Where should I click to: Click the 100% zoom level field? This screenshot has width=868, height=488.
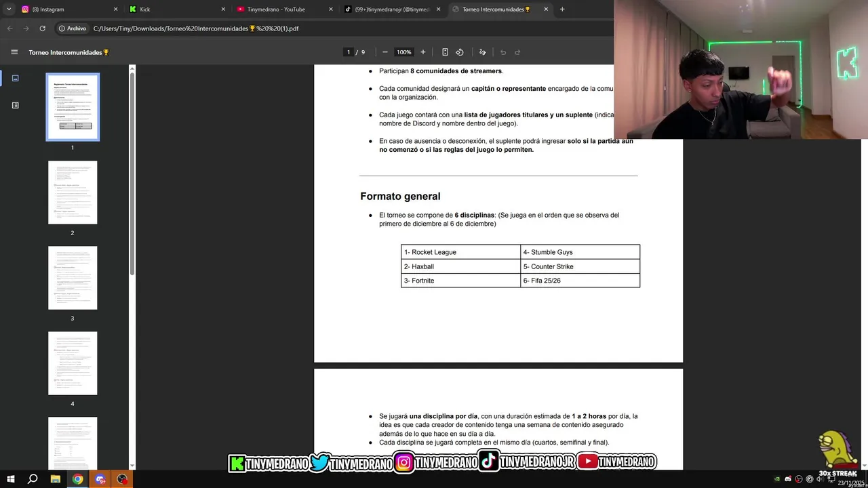tap(404, 52)
